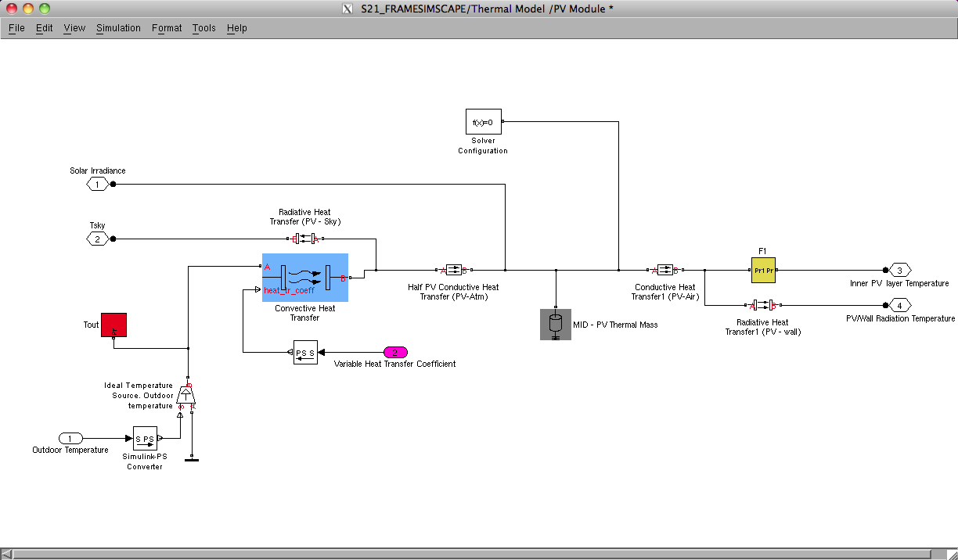958x560 pixels.
Task: Select the Outdoor Temperature input port
Action: 70,439
